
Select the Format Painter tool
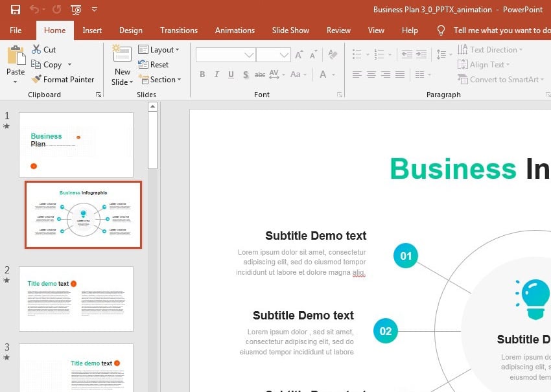coord(62,80)
